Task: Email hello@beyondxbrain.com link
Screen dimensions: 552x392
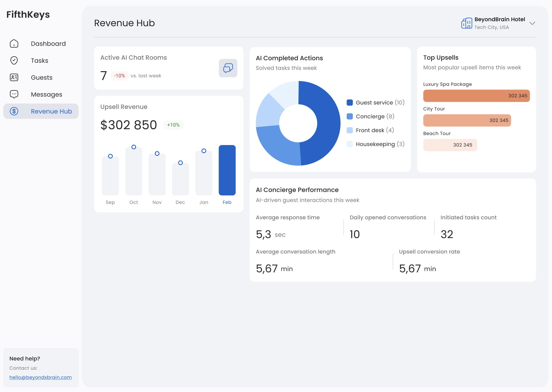Action: [41, 377]
